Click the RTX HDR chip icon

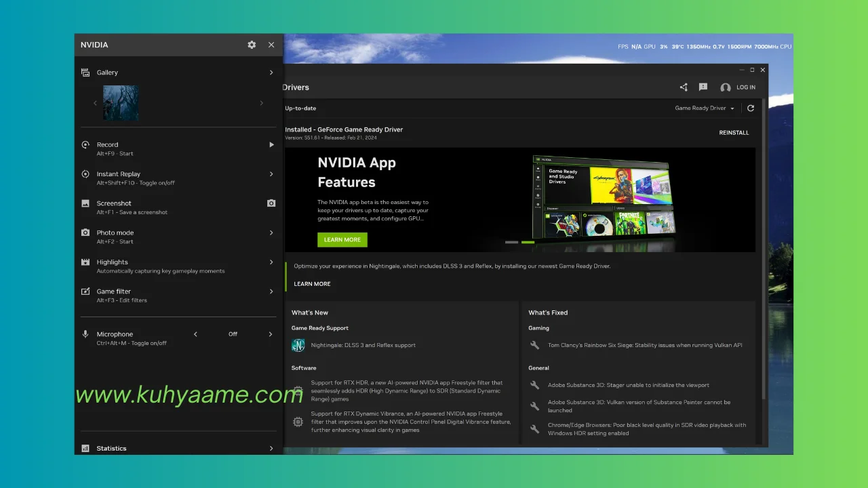[298, 391]
